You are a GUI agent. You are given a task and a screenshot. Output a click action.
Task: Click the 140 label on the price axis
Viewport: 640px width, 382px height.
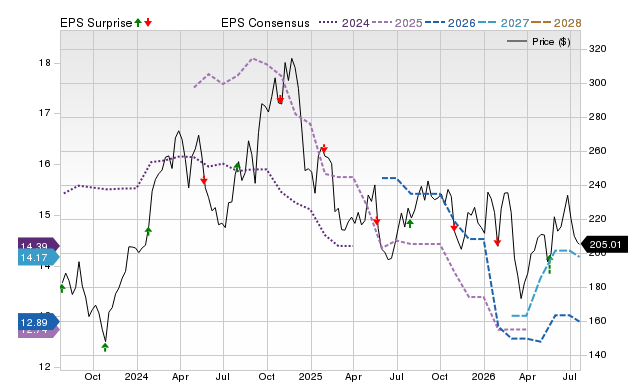click(x=598, y=355)
